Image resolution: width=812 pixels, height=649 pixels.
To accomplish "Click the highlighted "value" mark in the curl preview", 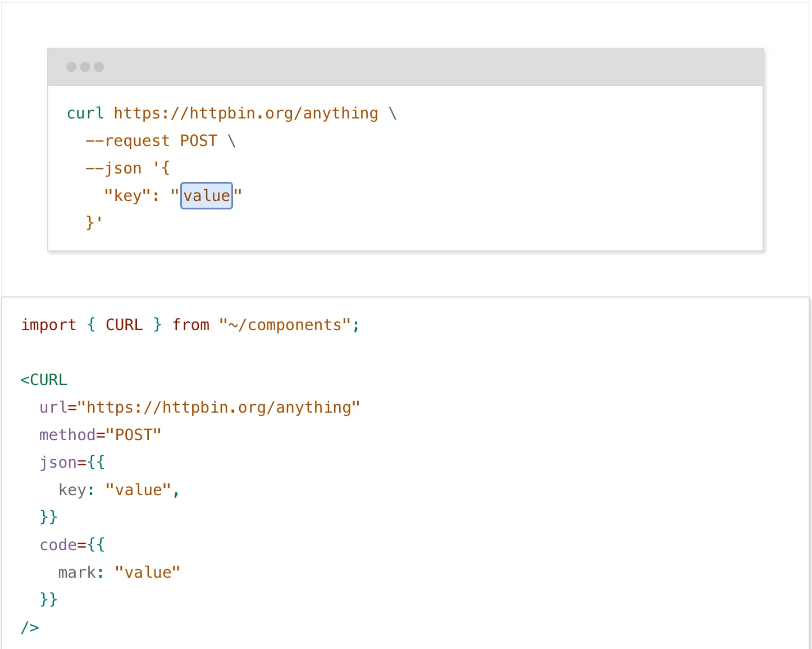I will 207,195.
